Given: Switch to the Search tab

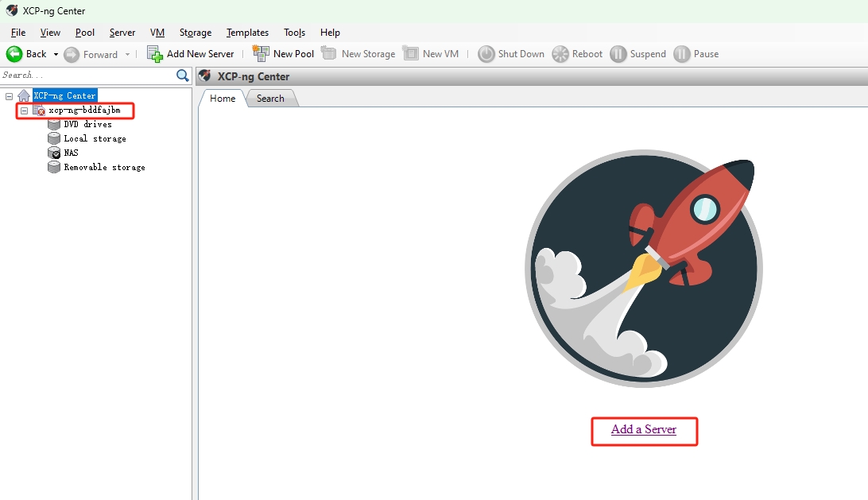Looking at the screenshot, I should [270, 98].
